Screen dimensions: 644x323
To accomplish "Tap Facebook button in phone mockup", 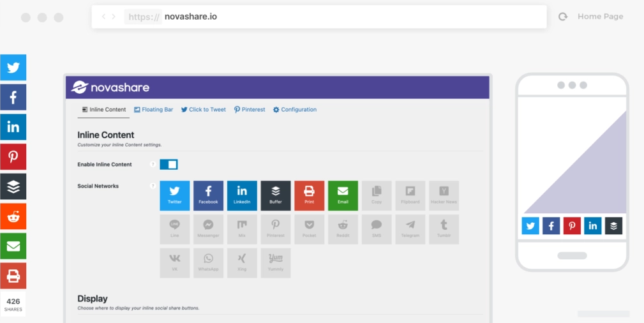I will (551, 225).
